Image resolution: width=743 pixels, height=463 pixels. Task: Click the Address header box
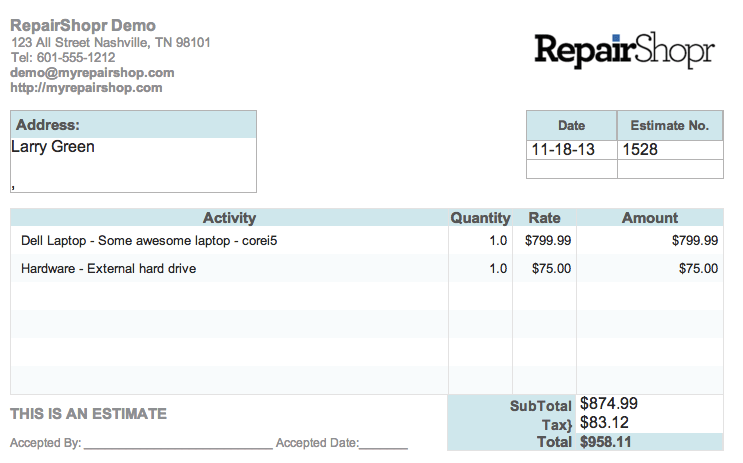pos(133,125)
